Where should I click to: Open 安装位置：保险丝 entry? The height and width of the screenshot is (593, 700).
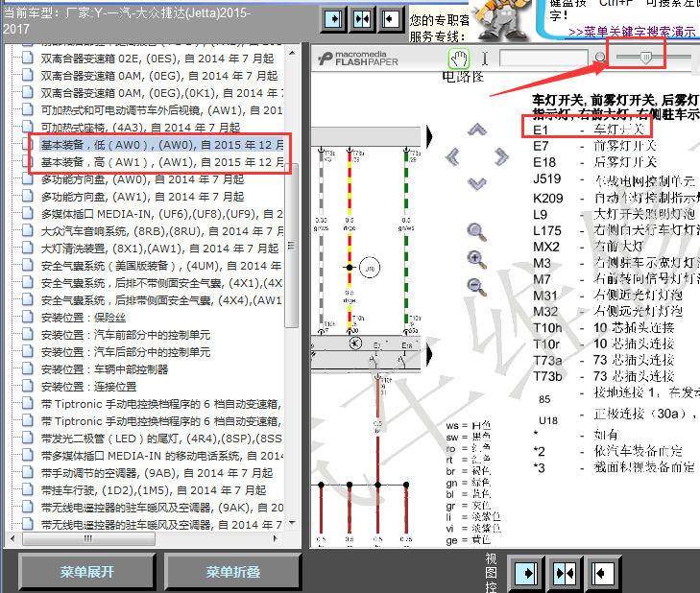pos(83,318)
